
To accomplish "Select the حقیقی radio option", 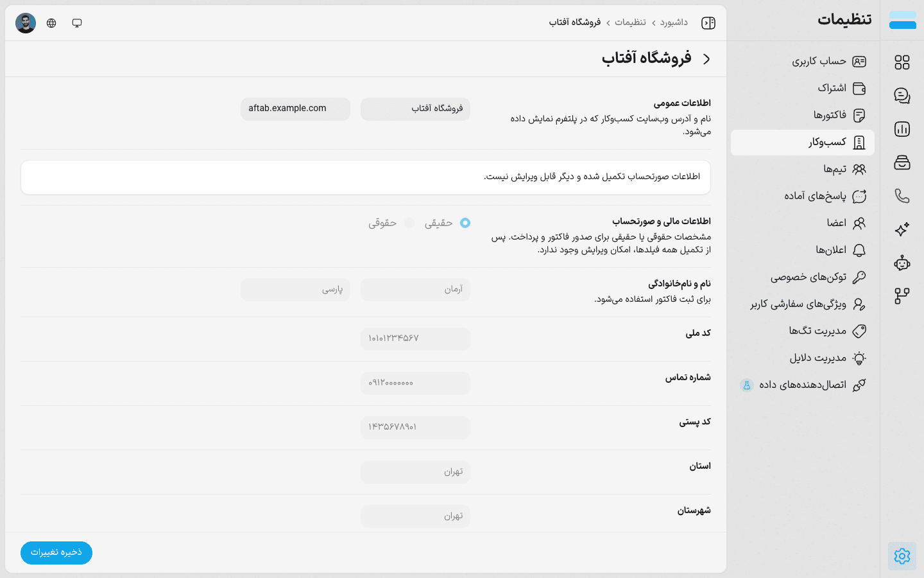I will click(465, 223).
